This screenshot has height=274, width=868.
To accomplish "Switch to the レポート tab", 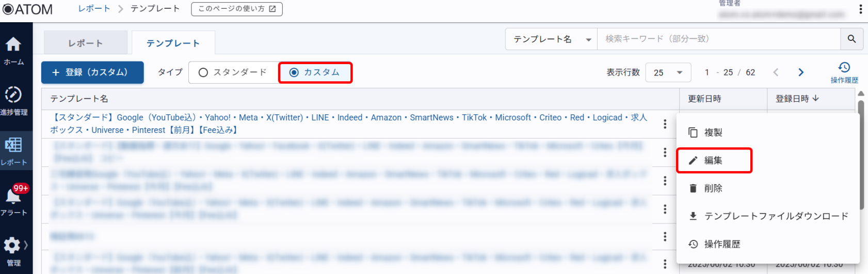I will point(86,43).
